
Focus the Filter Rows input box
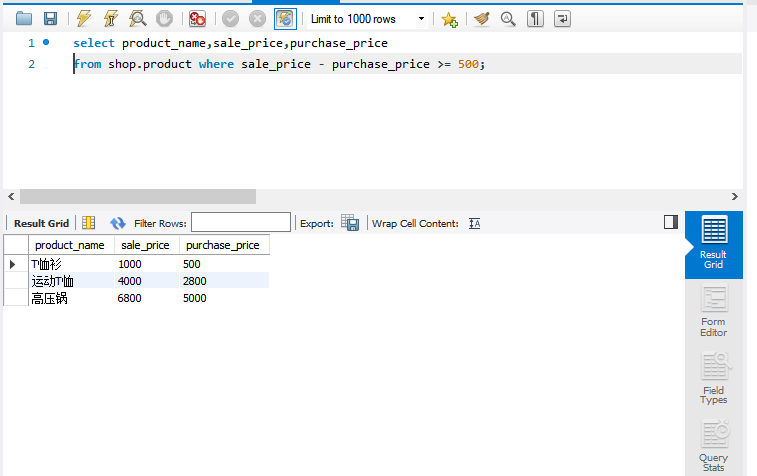pos(241,222)
